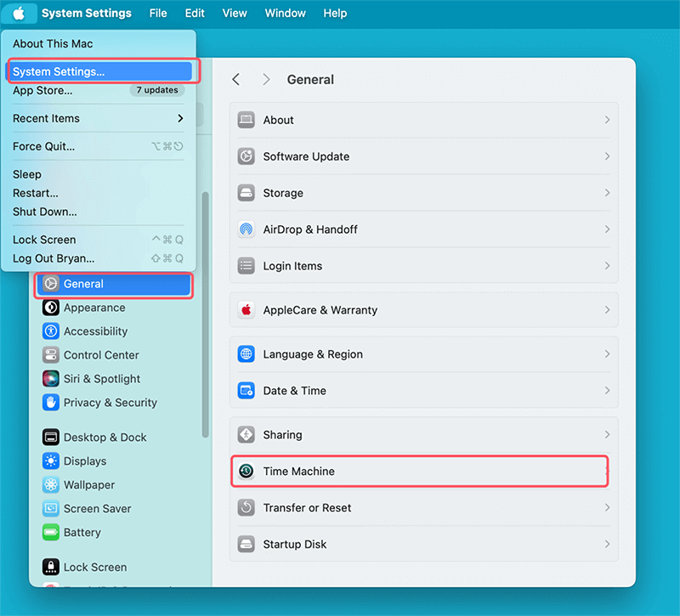Click the sidebar vertical scrollbar
Viewport: 680px width, 616px height.
(205, 314)
